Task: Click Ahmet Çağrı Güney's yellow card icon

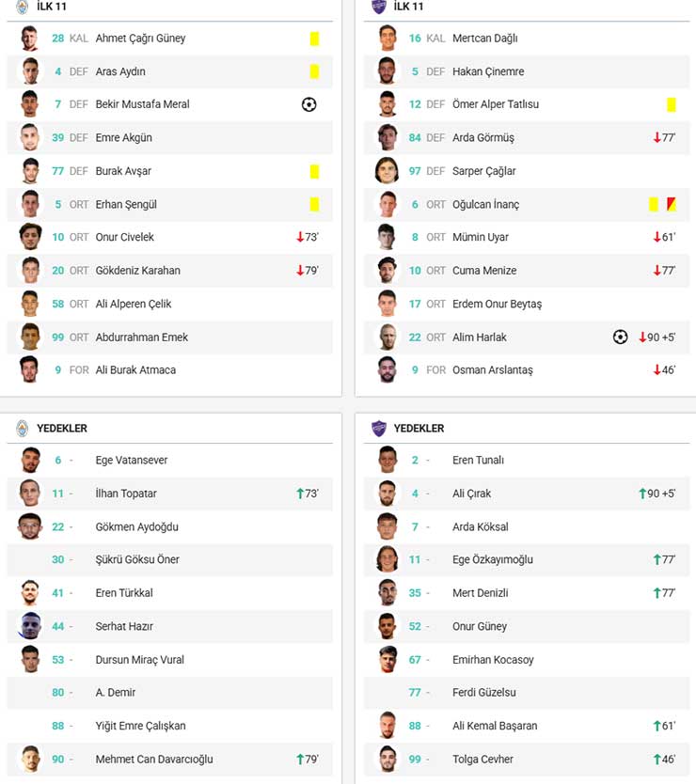Action: tap(314, 39)
